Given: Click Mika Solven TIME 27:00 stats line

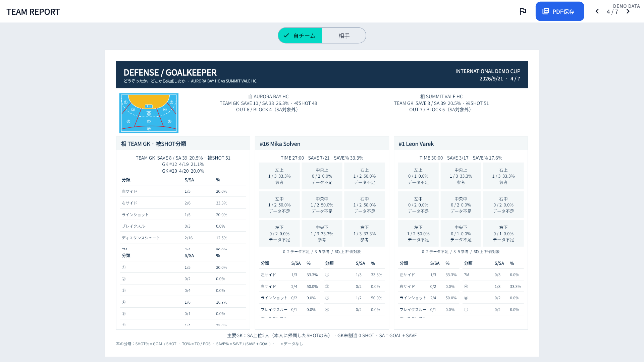Looking at the screenshot, I should tap(322, 158).
